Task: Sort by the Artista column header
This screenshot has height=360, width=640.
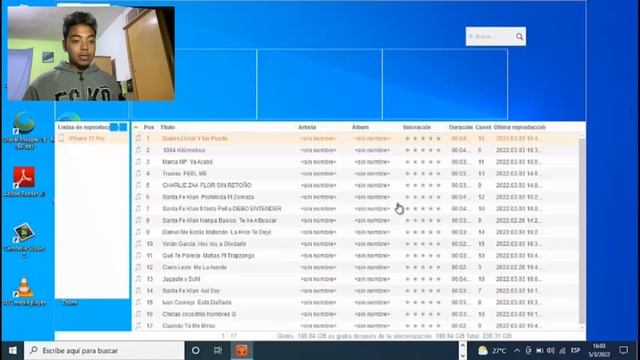Action: pos(307,127)
